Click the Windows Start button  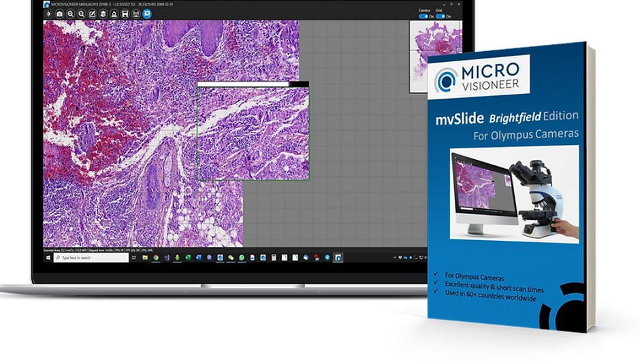coord(48,257)
